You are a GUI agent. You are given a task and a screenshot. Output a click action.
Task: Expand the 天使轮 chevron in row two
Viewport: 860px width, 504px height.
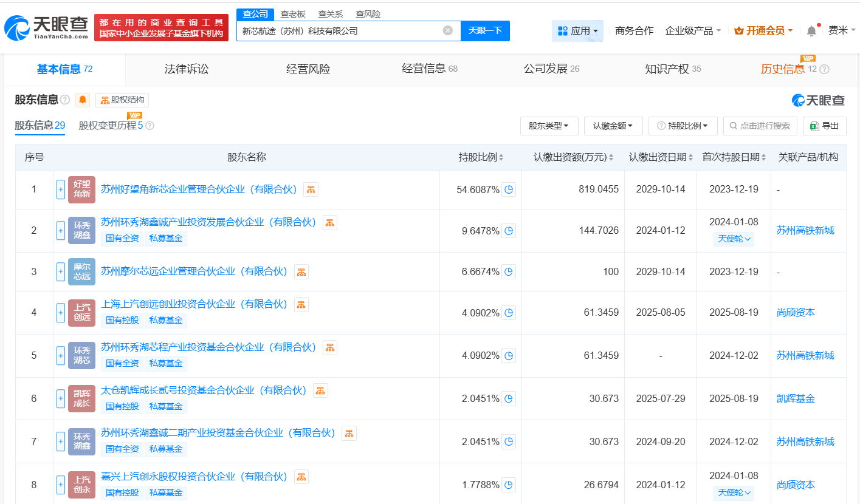pos(734,239)
